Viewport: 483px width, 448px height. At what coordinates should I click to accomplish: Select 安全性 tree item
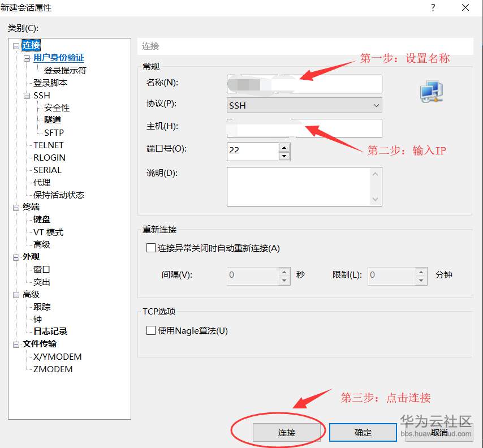tap(57, 108)
